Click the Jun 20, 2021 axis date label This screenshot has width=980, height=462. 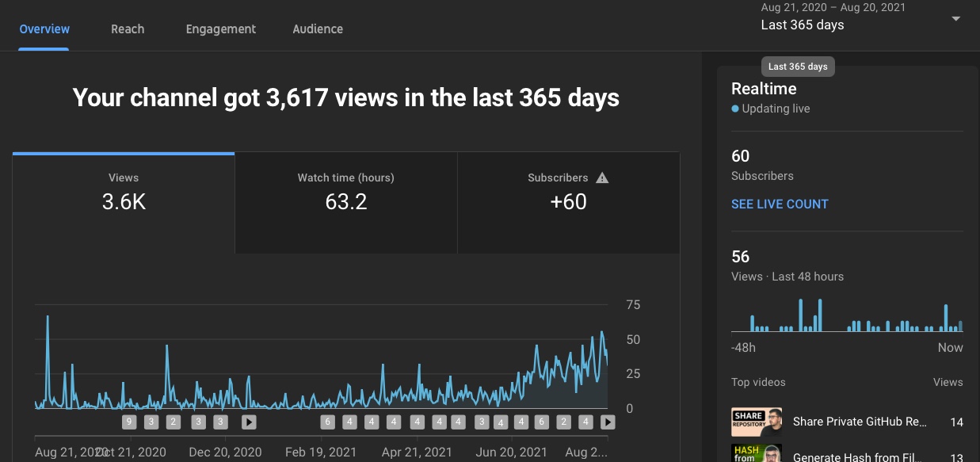511,452
